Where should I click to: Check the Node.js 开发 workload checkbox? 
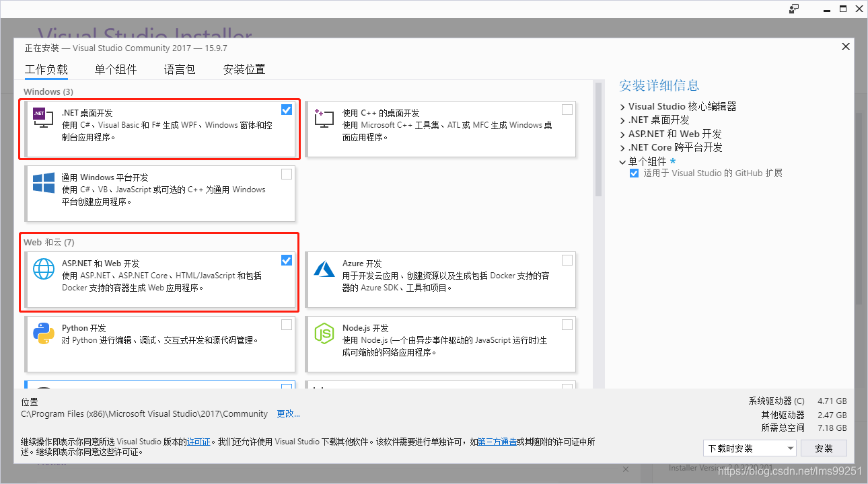click(567, 325)
